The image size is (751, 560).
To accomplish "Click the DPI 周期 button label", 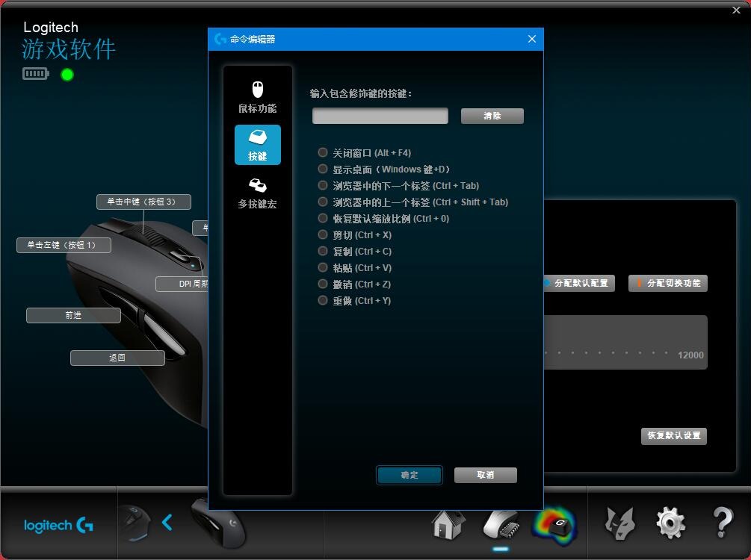I will click(182, 284).
